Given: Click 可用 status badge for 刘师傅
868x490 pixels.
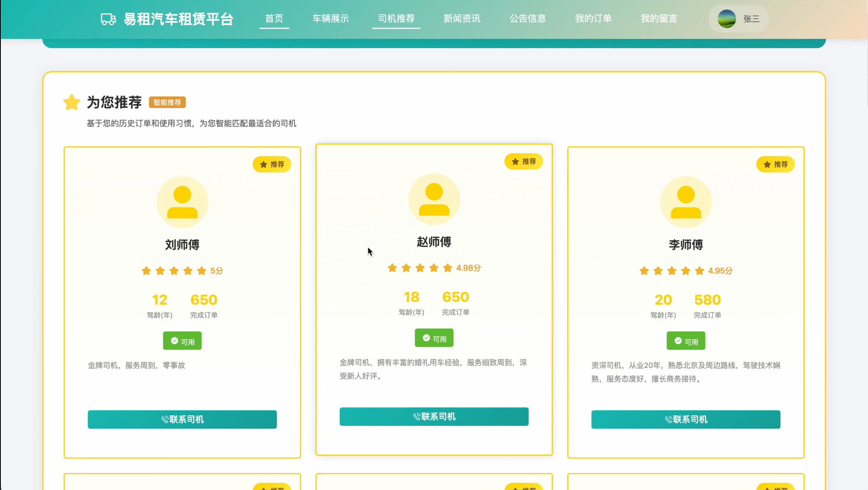Looking at the screenshot, I should point(182,341).
